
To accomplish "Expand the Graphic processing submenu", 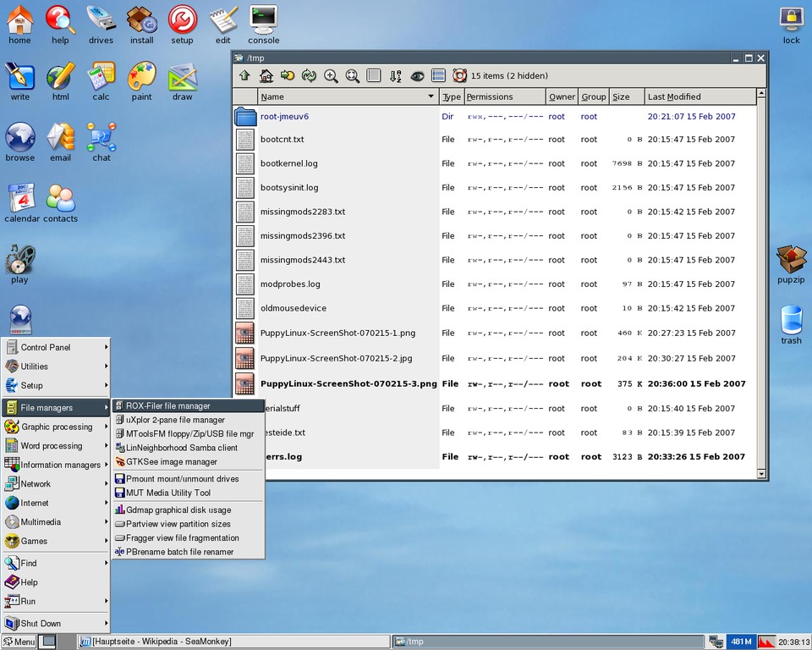I will click(57, 427).
